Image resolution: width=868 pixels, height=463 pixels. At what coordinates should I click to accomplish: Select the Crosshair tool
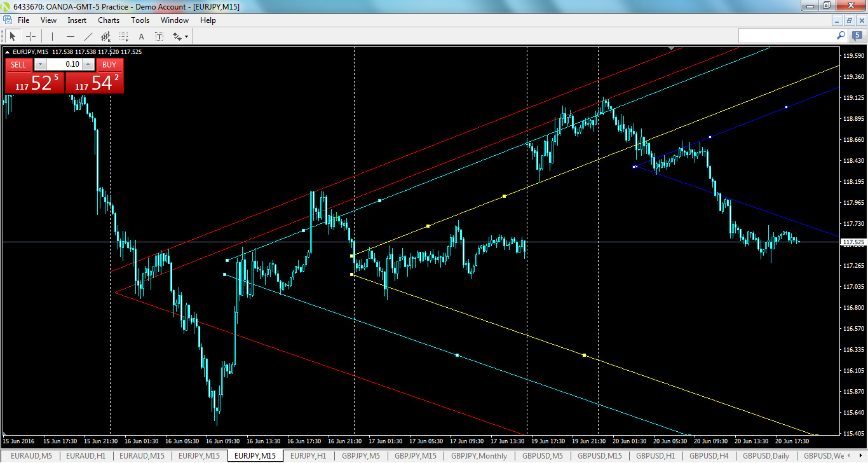click(31, 36)
